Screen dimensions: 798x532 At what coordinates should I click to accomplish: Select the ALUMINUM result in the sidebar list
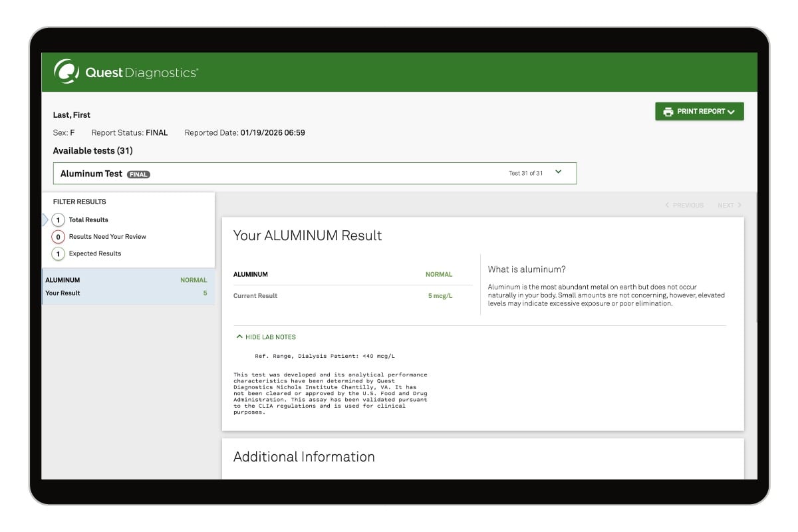128,287
